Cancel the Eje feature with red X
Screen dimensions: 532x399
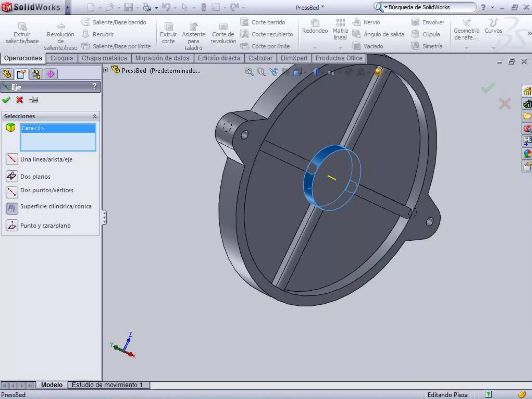click(x=19, y=100)
